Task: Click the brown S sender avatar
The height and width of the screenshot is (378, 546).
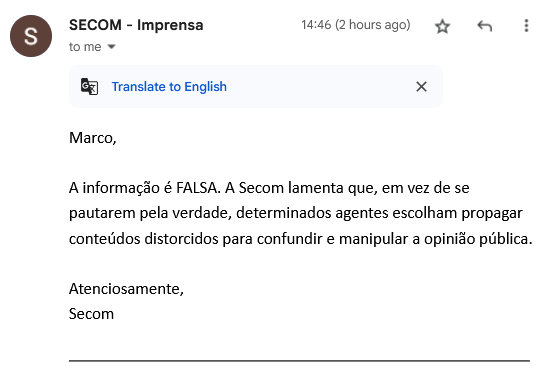Action: click(31, 36)
